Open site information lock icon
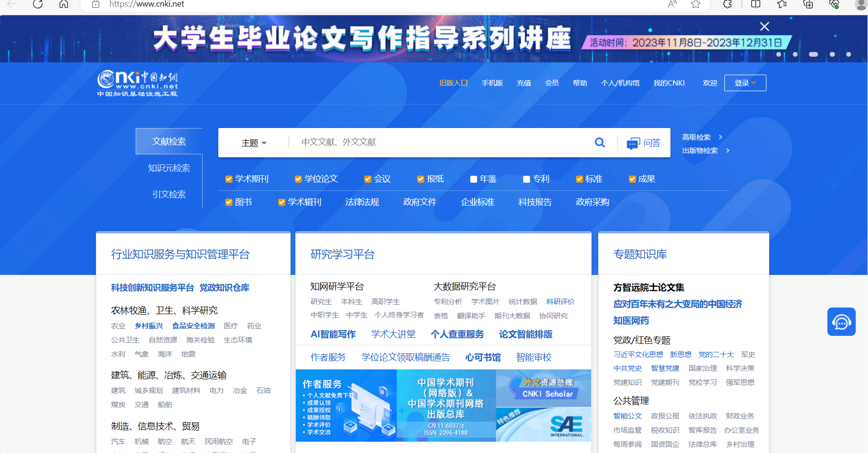Viewport: 868px width, 453px height. pos(95,4)
